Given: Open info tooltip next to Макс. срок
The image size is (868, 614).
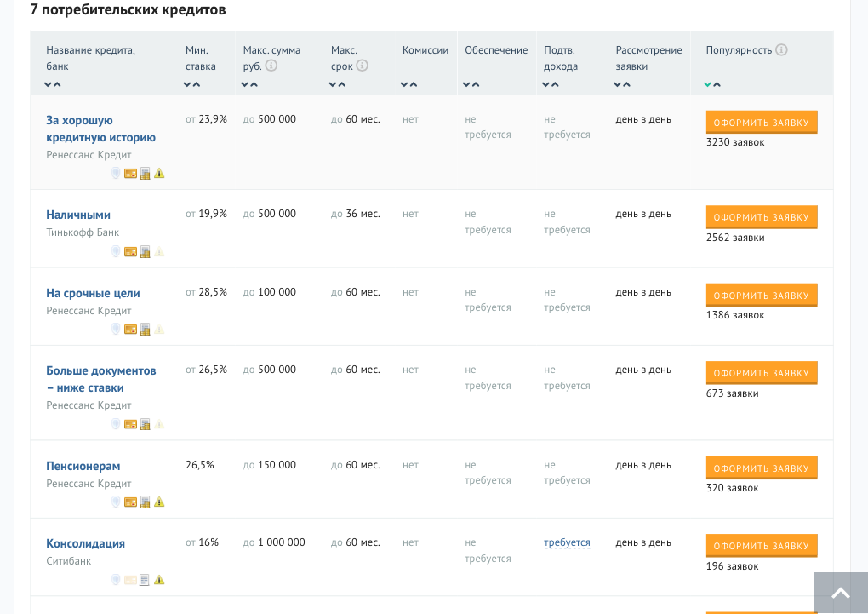Looking at the screenshot, I should click(362, 66).
